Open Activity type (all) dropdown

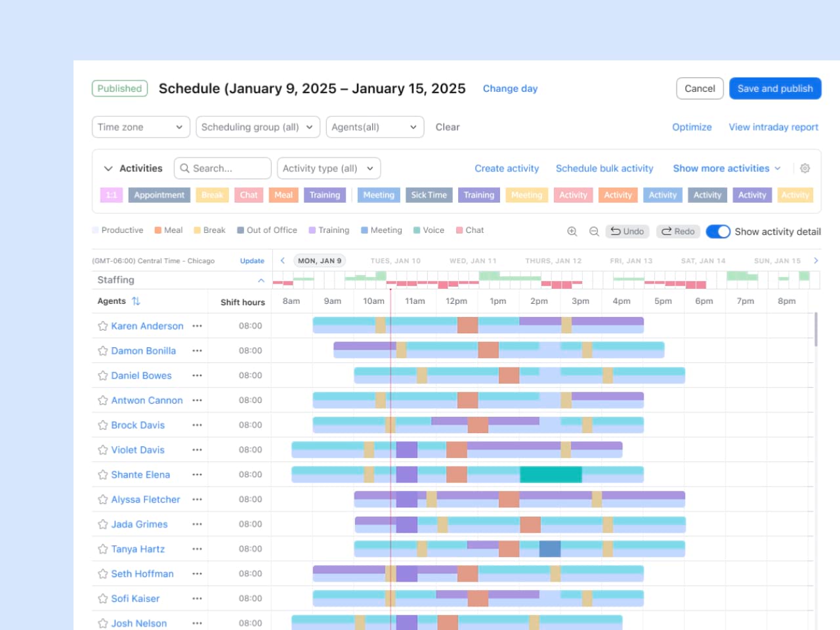pyautogui.click(x=328, y=169)
